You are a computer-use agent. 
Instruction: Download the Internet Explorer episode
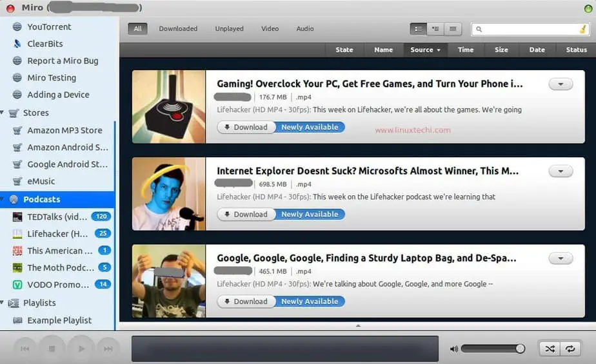click(x=246, y=215)
